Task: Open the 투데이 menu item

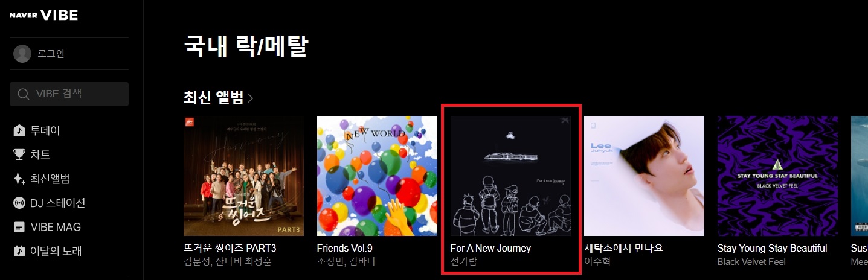Action: [x=45, y=130]
